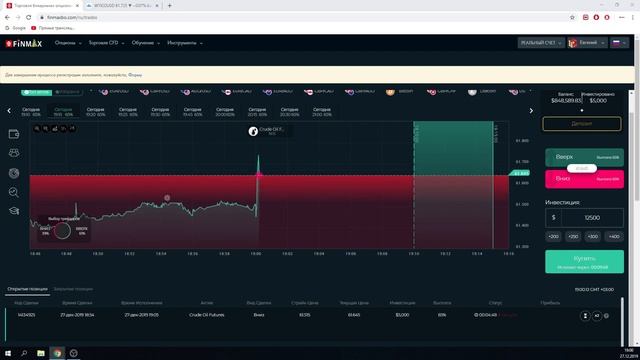Click the info icon at end of position row
This screenshot has width=640, height=360.
[607, 316]
